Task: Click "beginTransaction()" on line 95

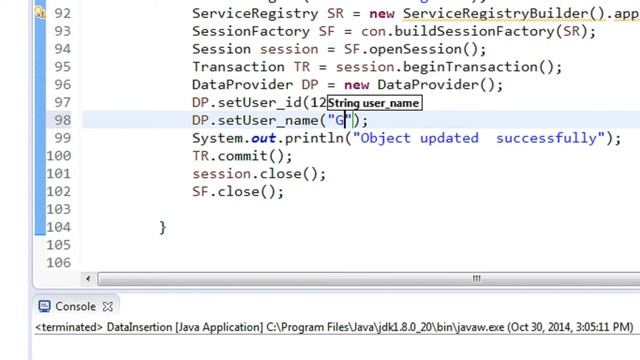Action: [x=478, y=67]
